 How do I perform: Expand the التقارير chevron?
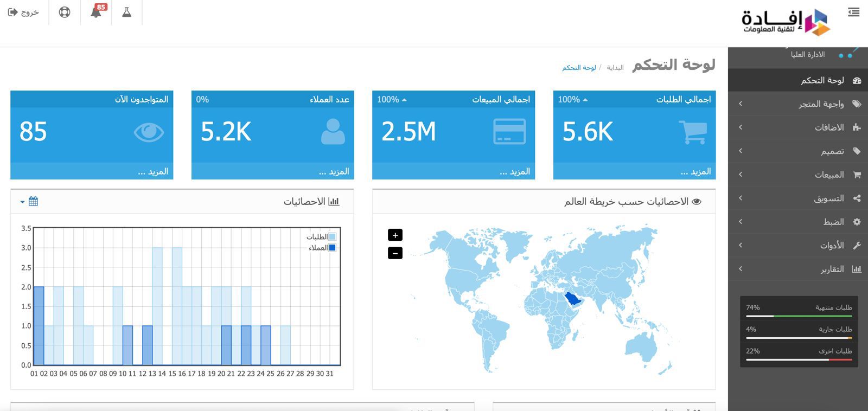tap(741, 269)
